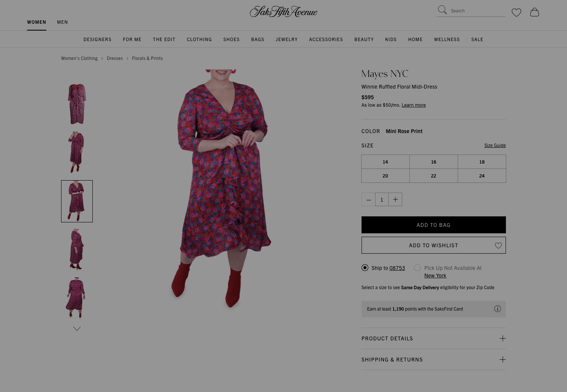Select the Ship to 08753 radio button
This screenshot has width=567, height=392.
click(365, 268)
